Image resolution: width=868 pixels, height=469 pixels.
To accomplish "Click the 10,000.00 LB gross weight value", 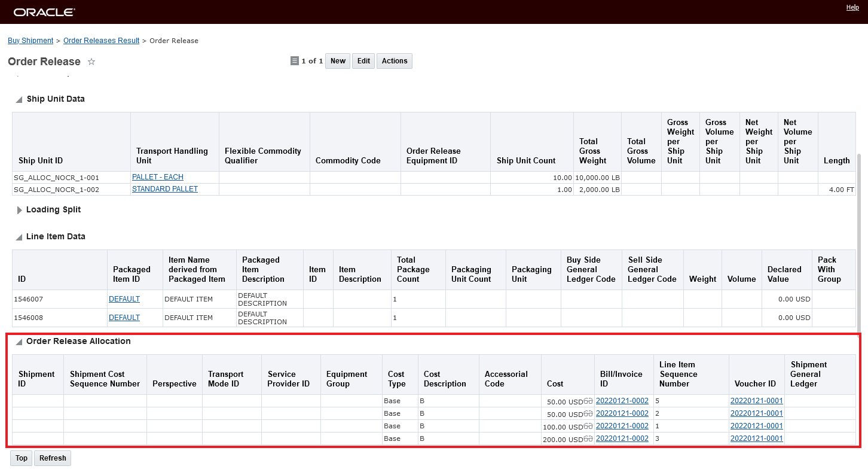I will (x=598, y=178).
